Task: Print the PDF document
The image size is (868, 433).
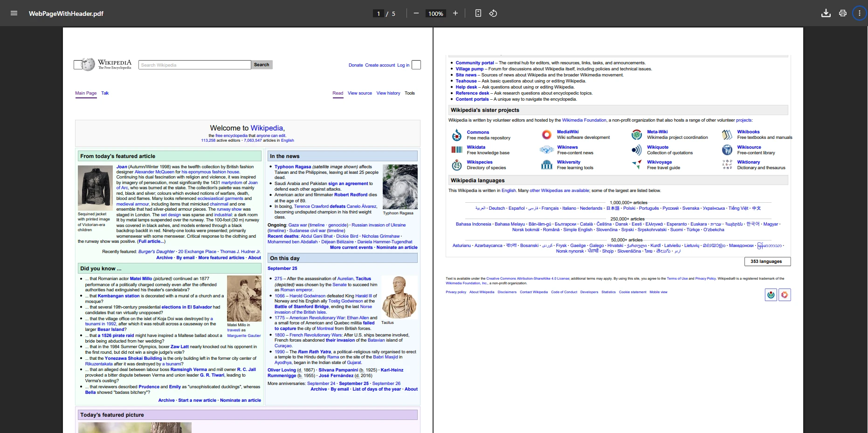Action: point(842,13)
